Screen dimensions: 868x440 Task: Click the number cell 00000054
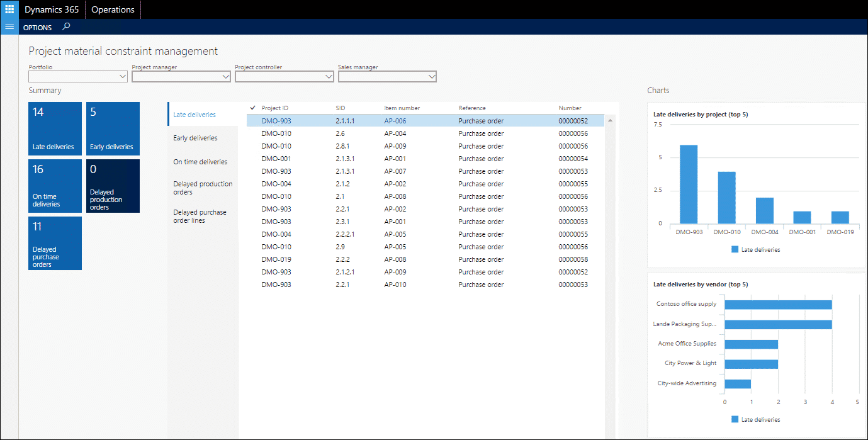point(573,159)
